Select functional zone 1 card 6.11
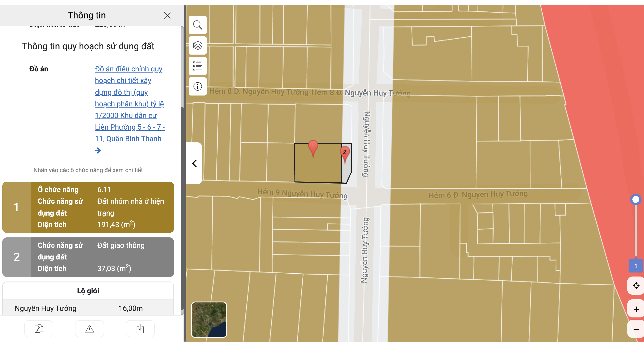The width and height of the screenshot is (644, 342). coord(88,207)
